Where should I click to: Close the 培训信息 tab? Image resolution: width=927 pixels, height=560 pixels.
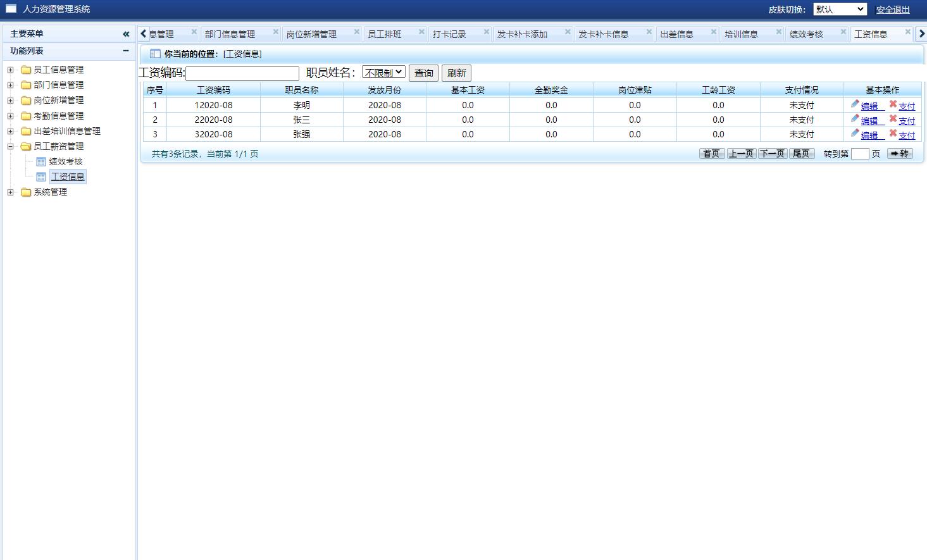coord(779,32)
